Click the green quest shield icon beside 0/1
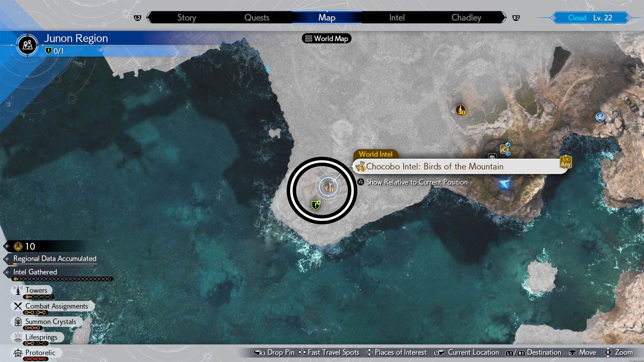The height and width of the screenshot is (362, 644). point(49,51)
